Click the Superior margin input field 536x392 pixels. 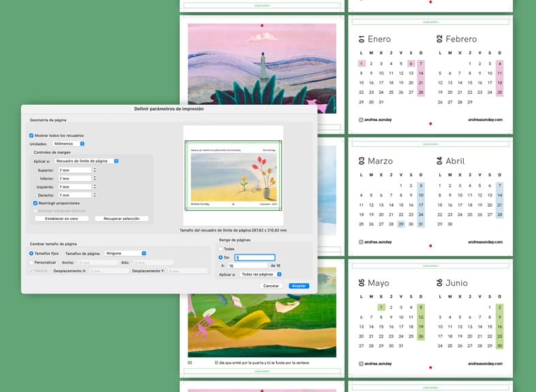(74, 170)
